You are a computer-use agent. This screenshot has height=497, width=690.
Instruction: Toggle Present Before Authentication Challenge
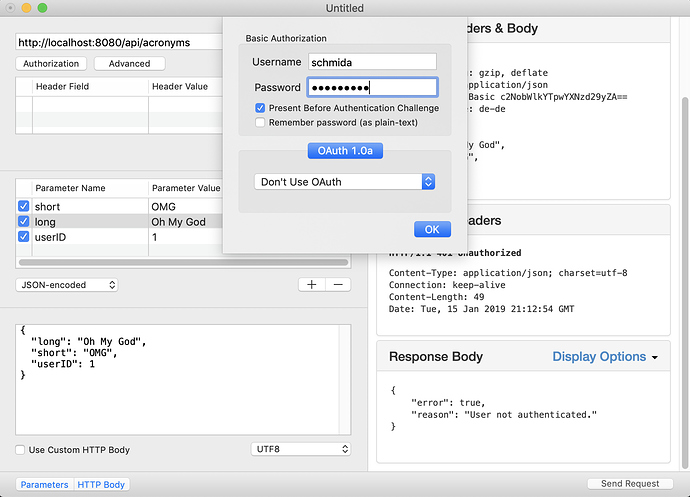(x=260, y=108)
